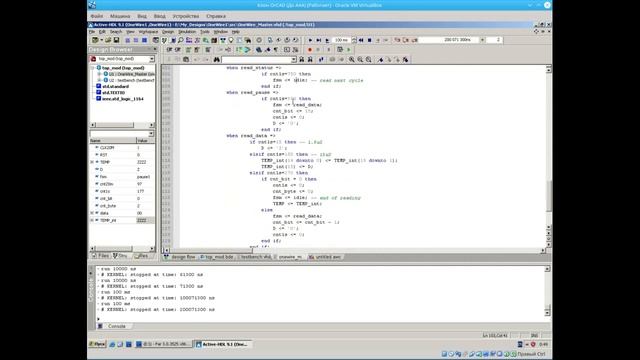Open the Simulation menu
Screen dimensions: 640x360
[x=187, y=31]
